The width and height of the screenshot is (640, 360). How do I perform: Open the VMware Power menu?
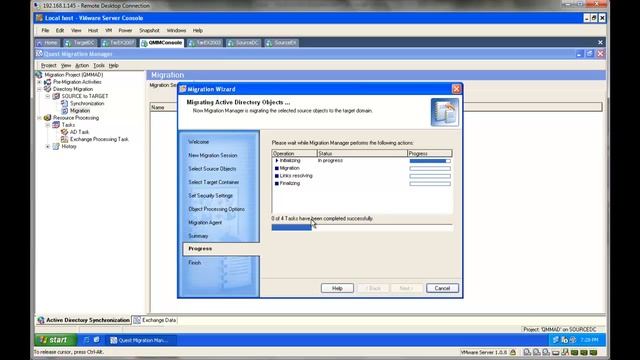point(125,31)
